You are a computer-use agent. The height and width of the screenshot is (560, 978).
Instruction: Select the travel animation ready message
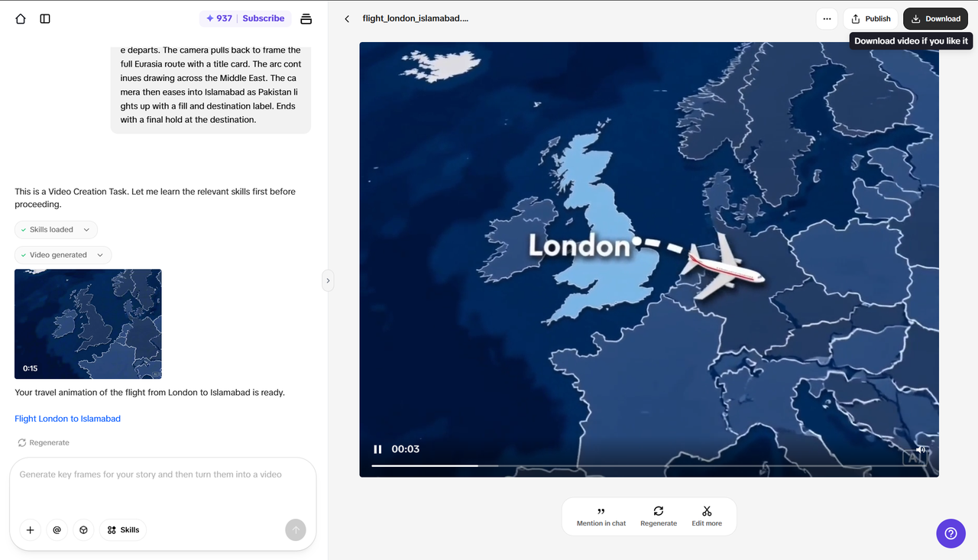150,393
